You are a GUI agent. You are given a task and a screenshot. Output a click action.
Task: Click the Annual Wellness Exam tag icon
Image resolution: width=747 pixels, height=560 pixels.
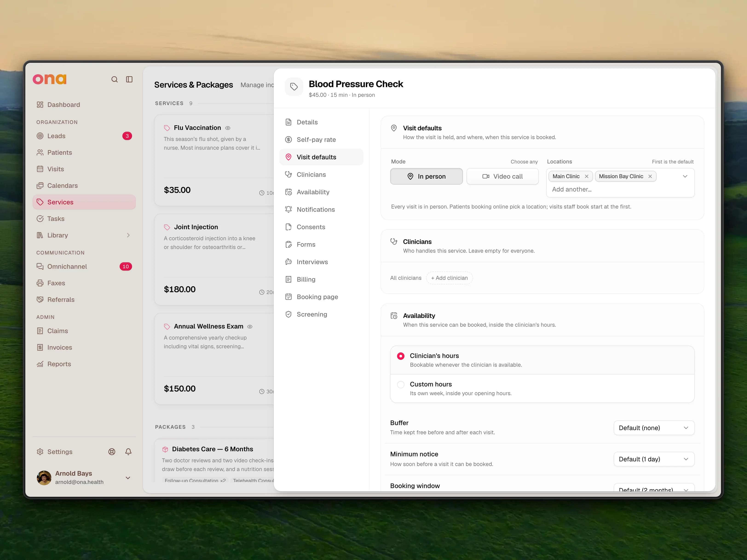(x=167, y=327)
